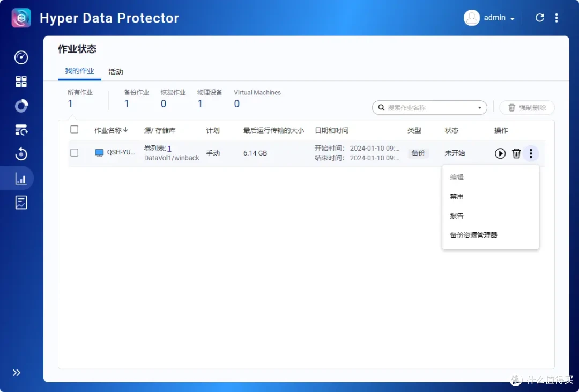This screenshot has width=579, height=392.
Task: Open the donut chart storage icon
Action: tap(21, 106)
